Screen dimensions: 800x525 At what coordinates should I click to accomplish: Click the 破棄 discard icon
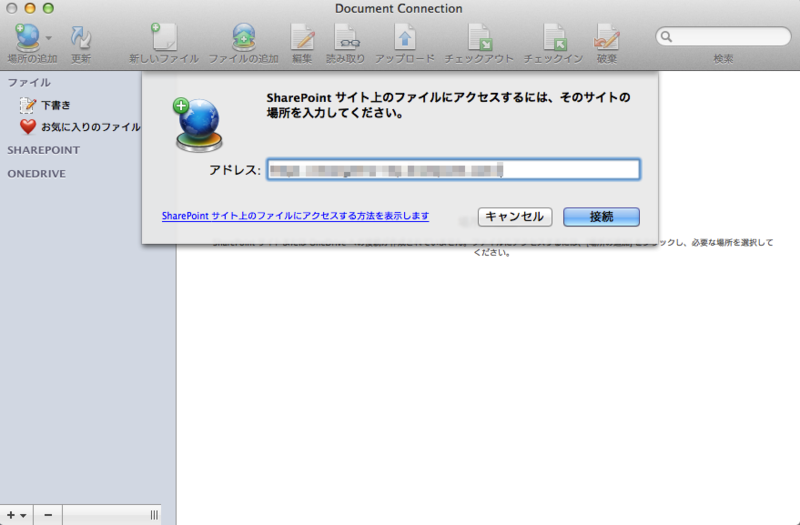(x=607, y=37)
